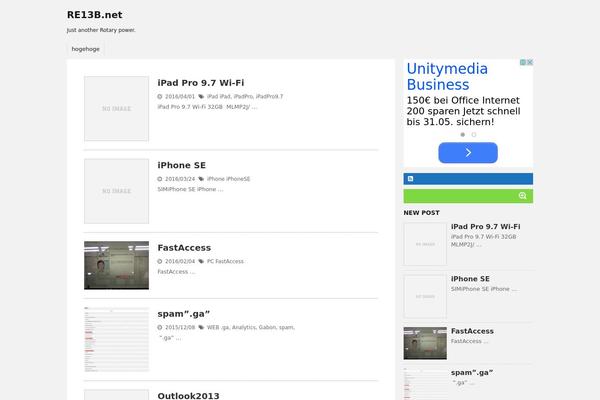Screen dimensions: 600x400
Task: Open sidebar spam".ga" post title
Action: point(472,372)
